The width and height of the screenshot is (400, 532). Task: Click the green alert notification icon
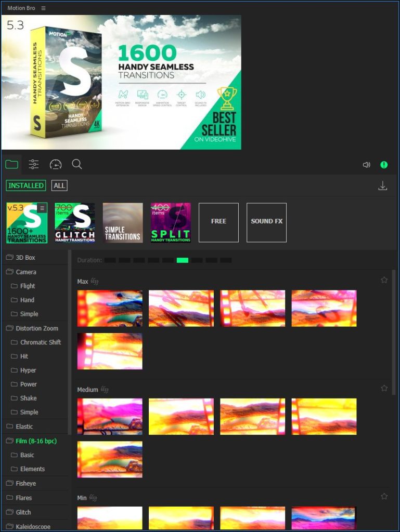pyautogui.click(x=384, y=165)
